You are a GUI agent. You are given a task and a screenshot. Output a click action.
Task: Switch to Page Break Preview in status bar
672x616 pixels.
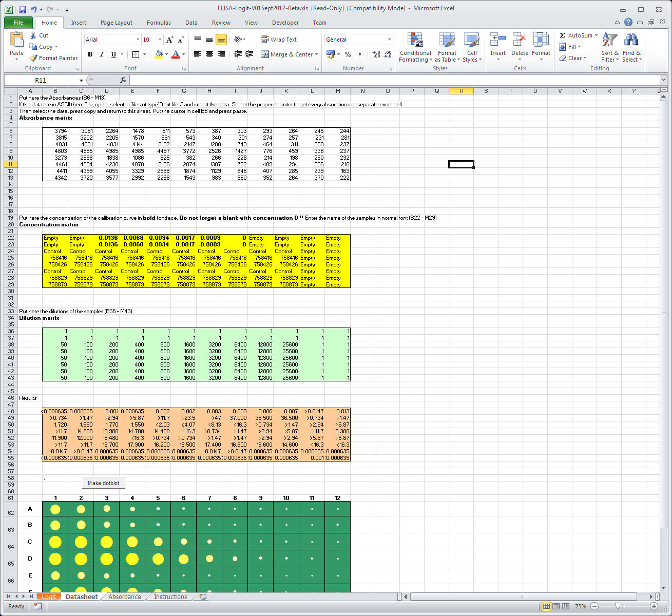pos(565,606)
